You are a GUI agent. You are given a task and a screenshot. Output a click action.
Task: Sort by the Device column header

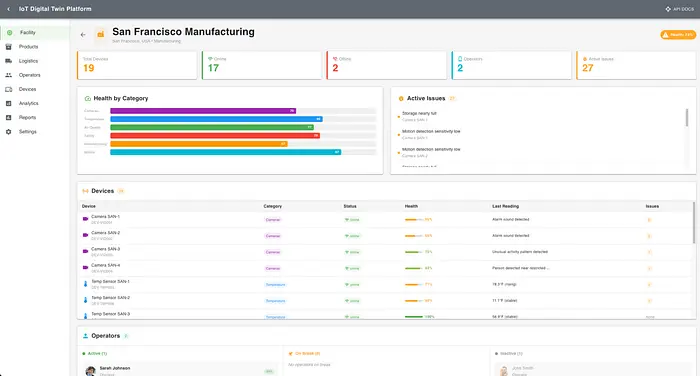tap(89, 206)
